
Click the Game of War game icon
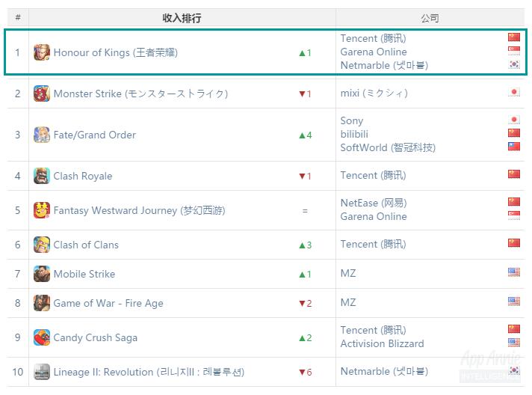(x=42, y=303)
